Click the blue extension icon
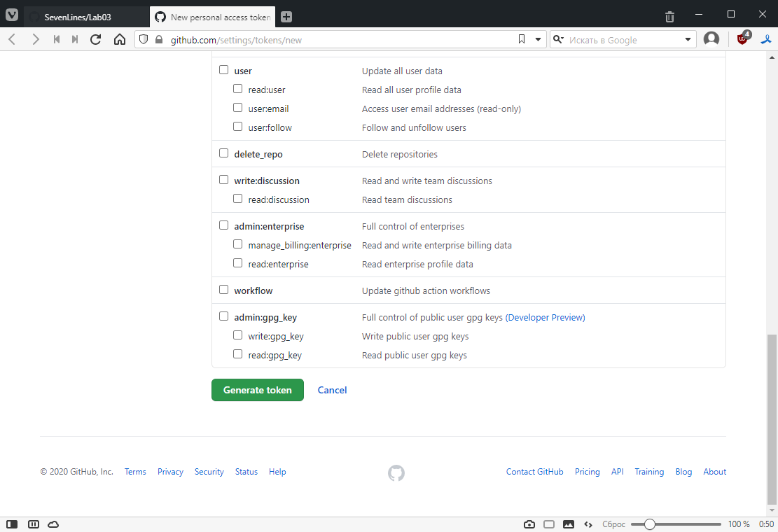 pos(766,39)
